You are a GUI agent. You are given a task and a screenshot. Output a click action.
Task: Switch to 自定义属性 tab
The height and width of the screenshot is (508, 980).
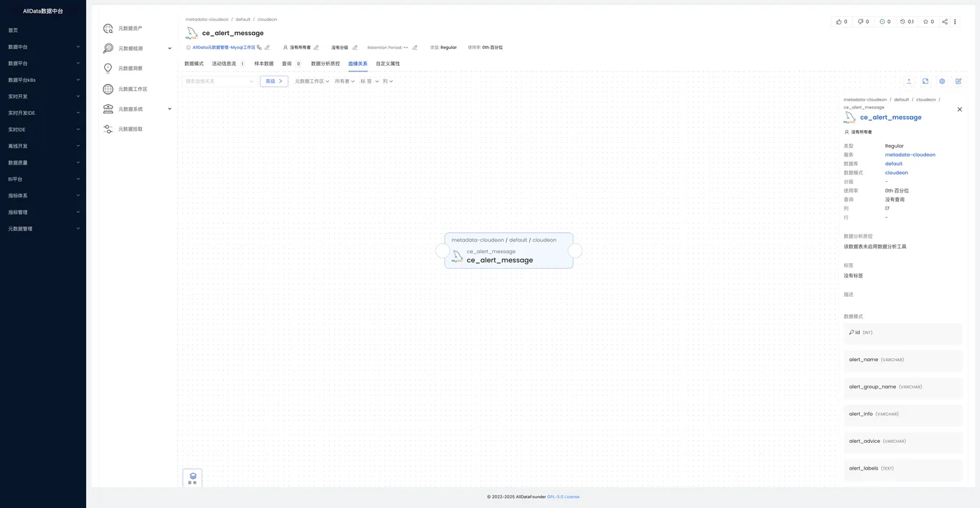tap(388, 64)
